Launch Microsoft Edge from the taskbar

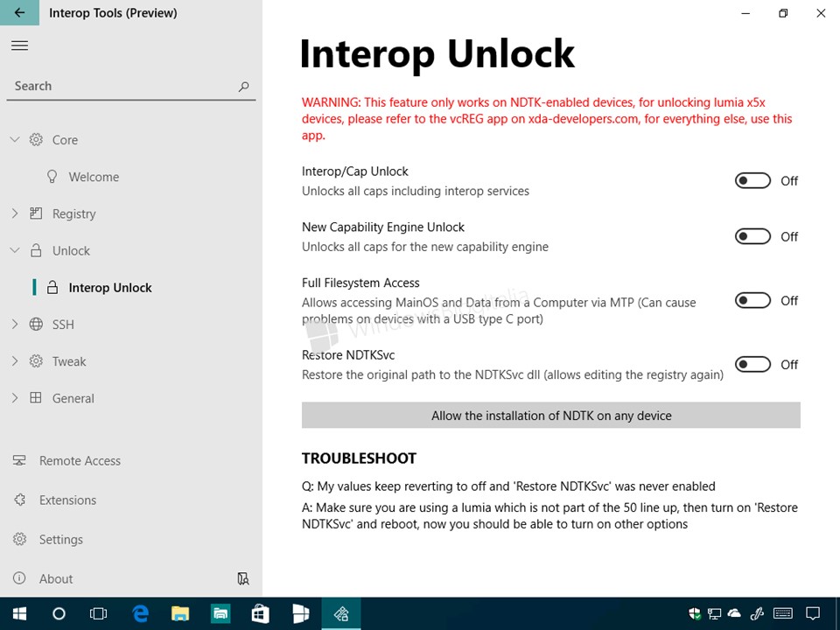(140, 613)
